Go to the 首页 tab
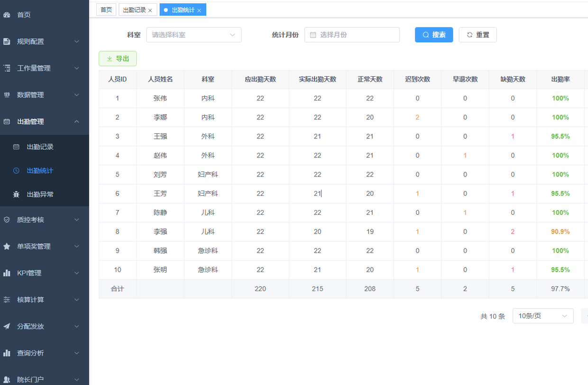Screen dimensions: 588x385 [x=106, y=9]
